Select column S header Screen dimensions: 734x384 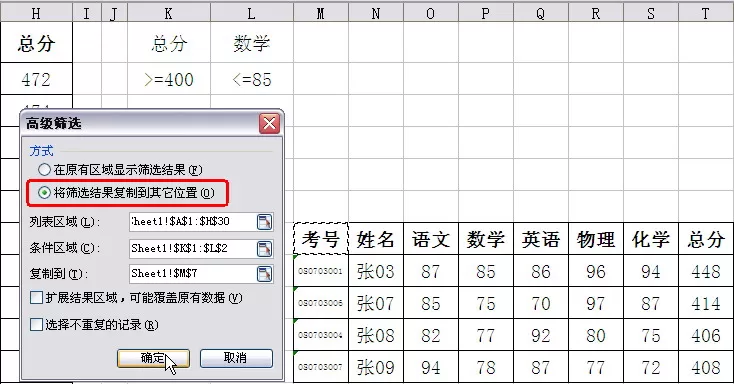[651, 14]
